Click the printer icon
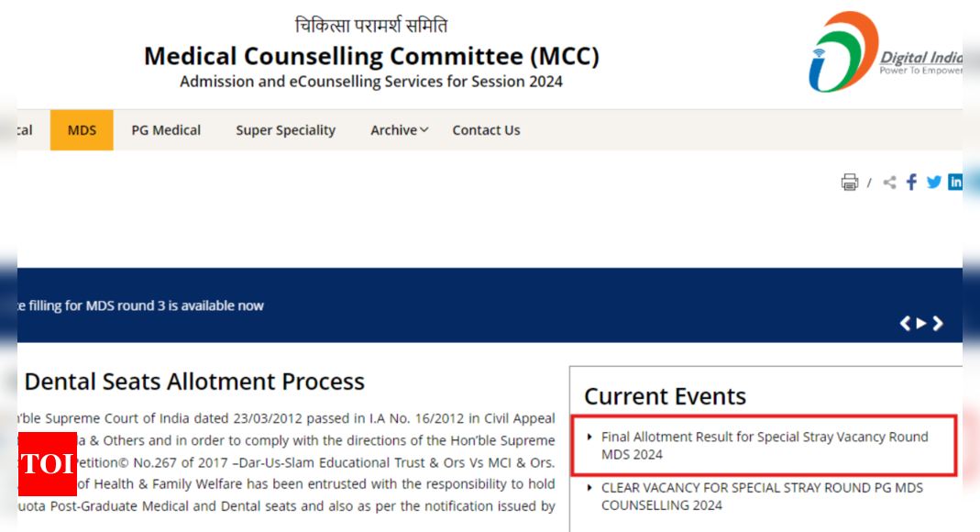The width and height of the screenshot is (980, 532). tap(850, 182)
